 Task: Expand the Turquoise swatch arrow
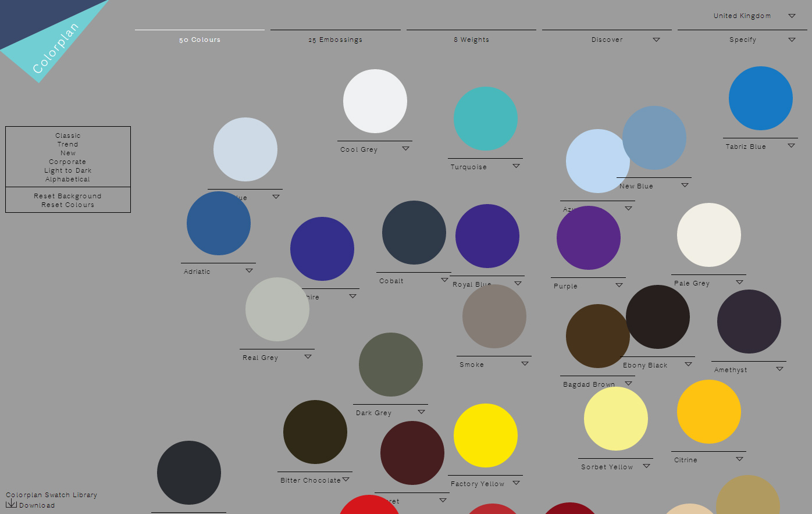(516, 166)
